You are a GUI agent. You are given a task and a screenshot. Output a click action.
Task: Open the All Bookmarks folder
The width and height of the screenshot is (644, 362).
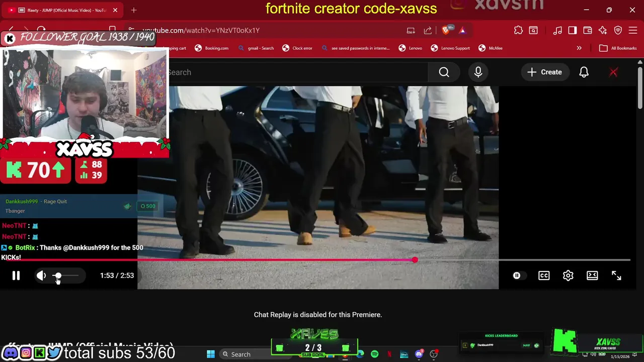click(x=618, y=48)
